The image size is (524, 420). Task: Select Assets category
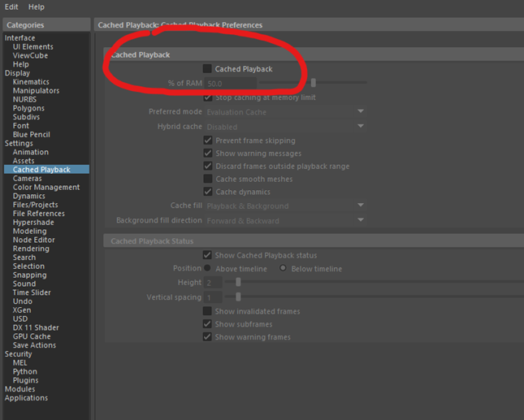click(24, 161)
